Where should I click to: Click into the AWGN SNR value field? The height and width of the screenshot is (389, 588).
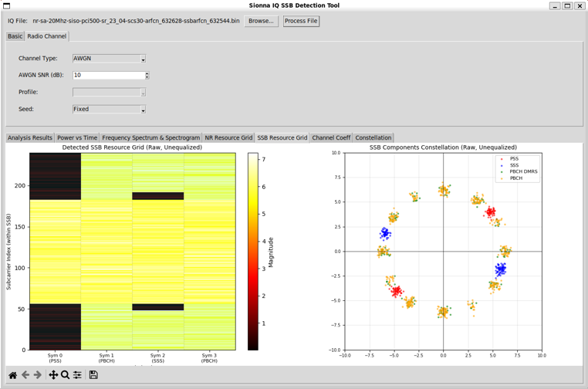[x=108, y=76]
